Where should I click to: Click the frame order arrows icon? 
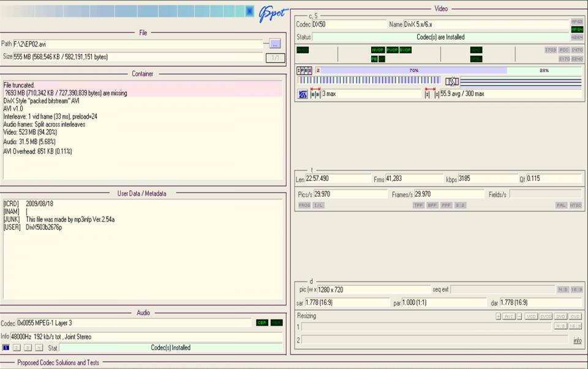[x=452, y=81]
